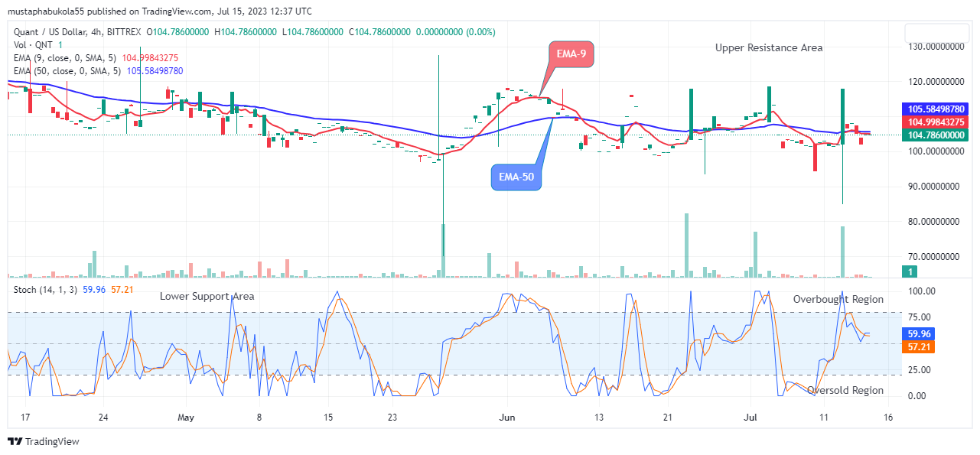
Task: Click the 23 date label on the time axis
Action: tap(392, 418)
